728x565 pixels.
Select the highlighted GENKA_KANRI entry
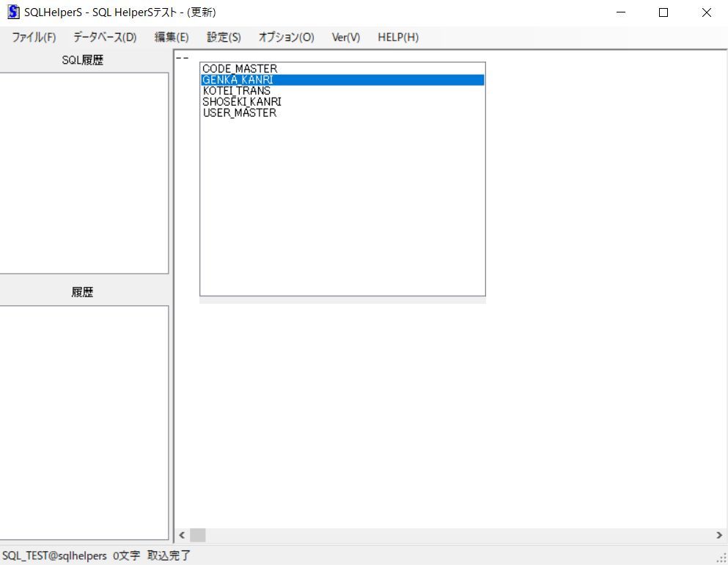tap(342, 80)
